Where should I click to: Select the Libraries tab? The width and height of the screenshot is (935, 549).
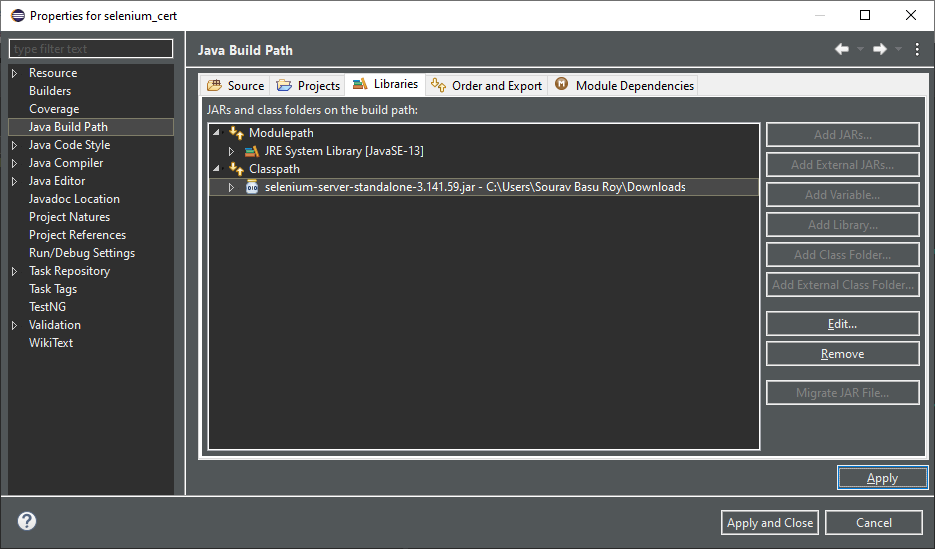[x=385, y=84]
